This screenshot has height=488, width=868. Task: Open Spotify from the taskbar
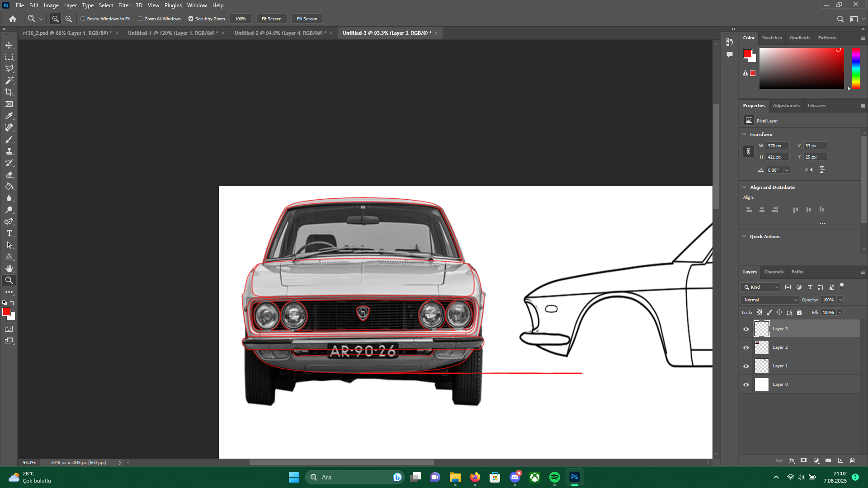click(555, 477)
